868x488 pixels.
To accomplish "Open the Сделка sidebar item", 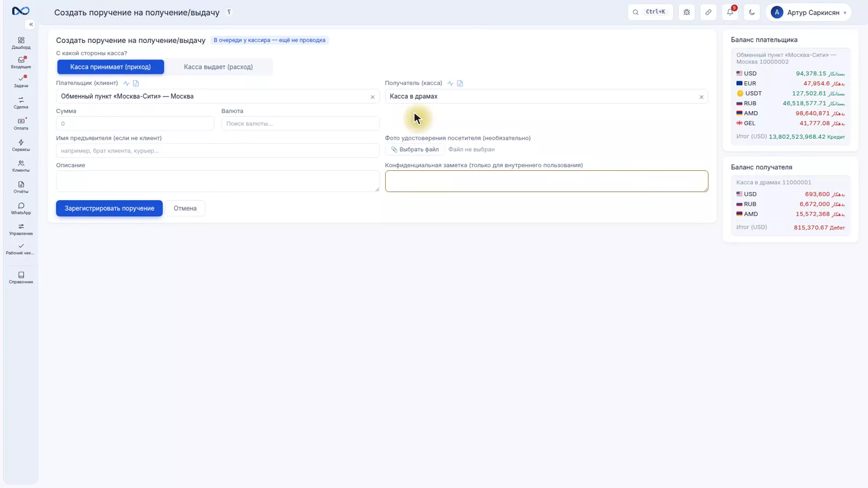I will tap(21, 102).
